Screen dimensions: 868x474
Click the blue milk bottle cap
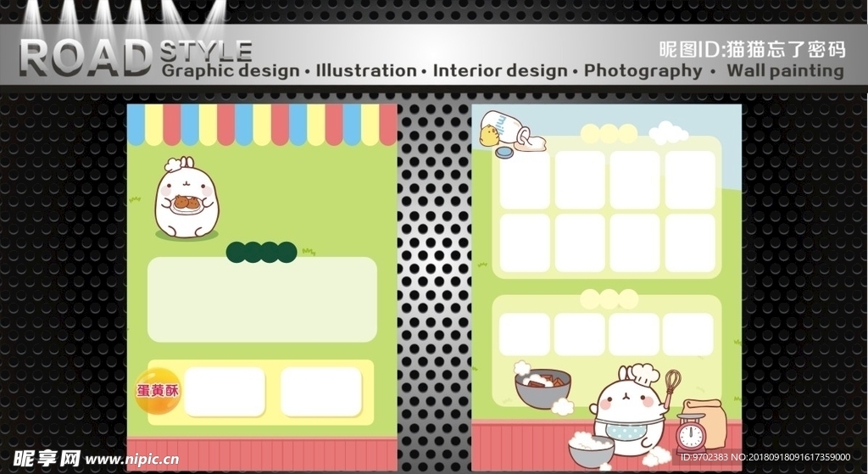click(504, 153)
